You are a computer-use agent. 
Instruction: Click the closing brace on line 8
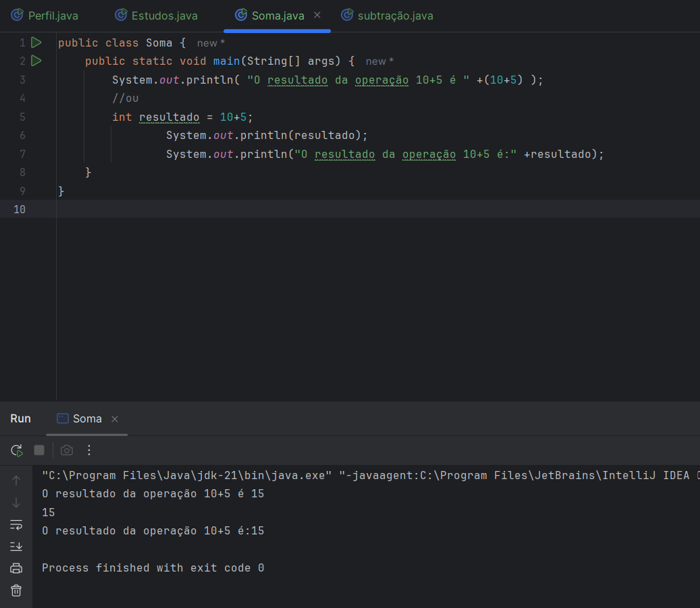[x=88, y=172]
